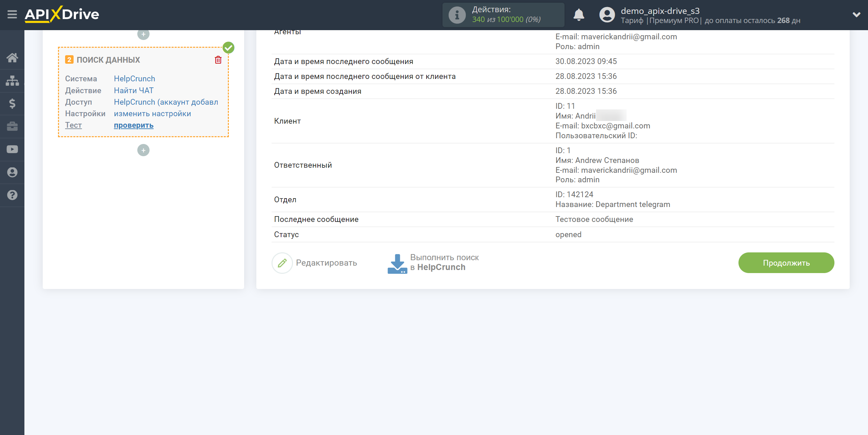Open the actions info icon

[457, 15]
